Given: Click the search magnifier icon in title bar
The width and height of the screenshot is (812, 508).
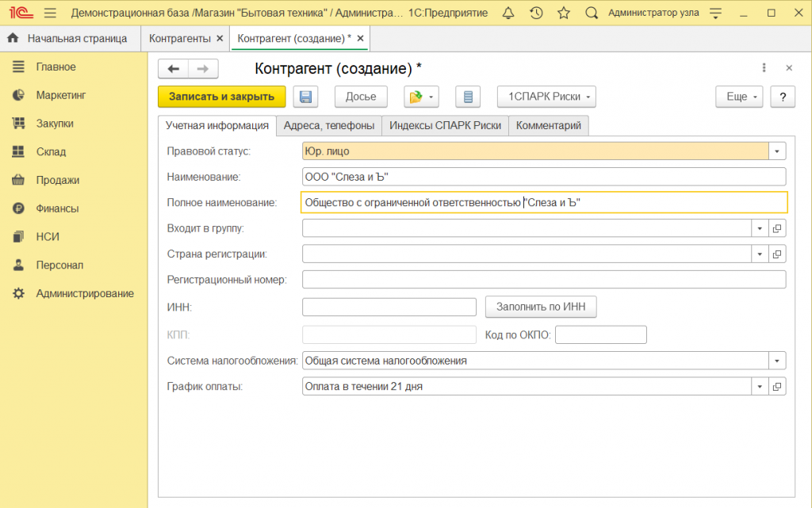Looking at the screenshot, I should [x=591, y=13].
